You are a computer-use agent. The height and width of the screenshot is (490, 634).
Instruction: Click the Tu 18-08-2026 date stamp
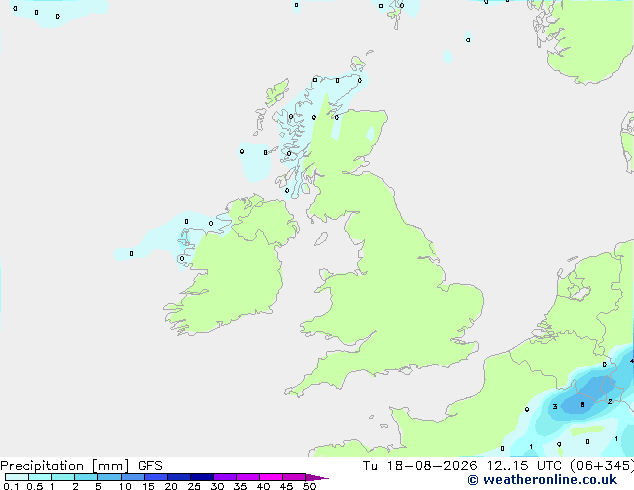[x=420, y=466]
